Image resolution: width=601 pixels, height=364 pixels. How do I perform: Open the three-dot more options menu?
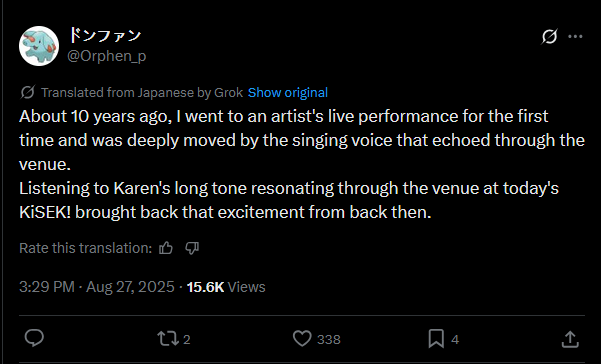pos(575,36)
